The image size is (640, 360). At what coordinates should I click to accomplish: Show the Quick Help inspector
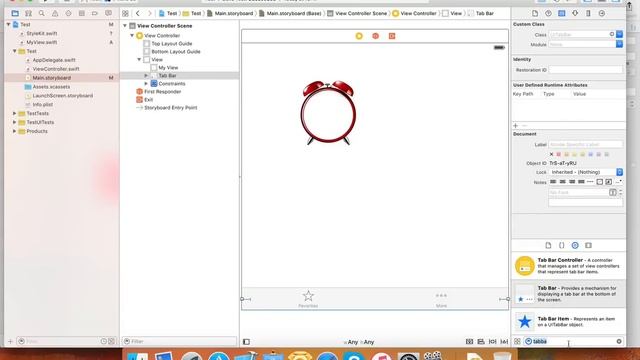548,13
